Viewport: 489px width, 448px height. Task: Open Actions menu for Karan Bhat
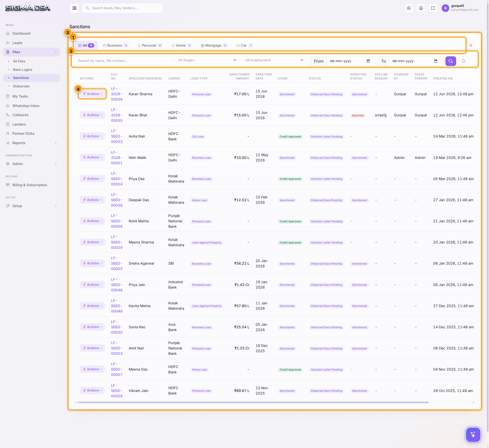92,115
